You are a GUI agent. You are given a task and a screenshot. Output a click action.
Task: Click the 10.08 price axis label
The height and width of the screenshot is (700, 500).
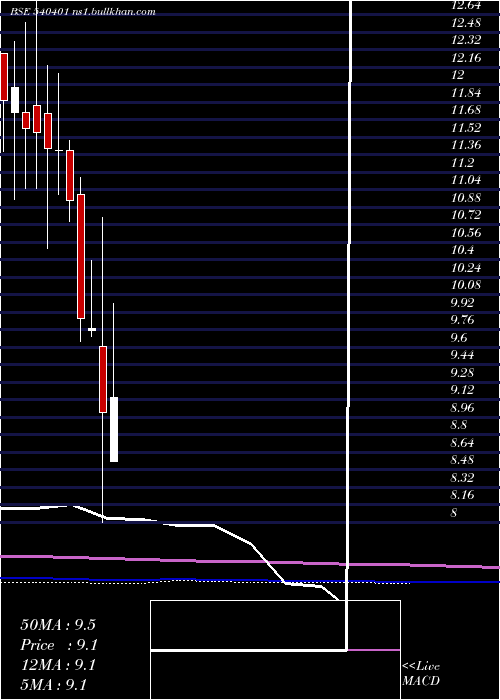click(467, 285)
